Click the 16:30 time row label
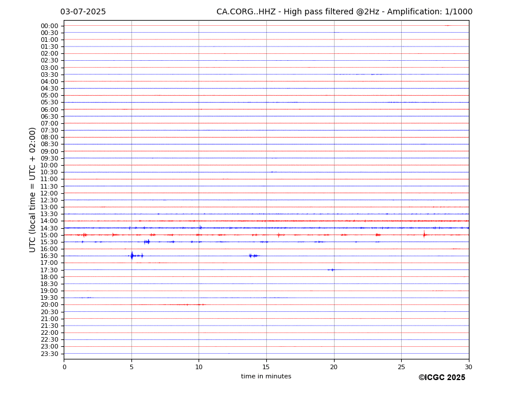The image size is (532, 399). [49, 256]
